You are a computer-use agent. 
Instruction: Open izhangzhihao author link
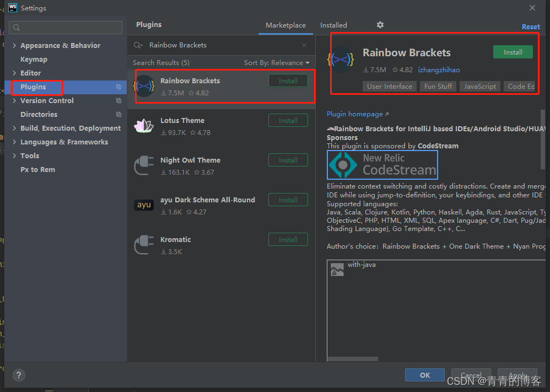tap(439, 70)
